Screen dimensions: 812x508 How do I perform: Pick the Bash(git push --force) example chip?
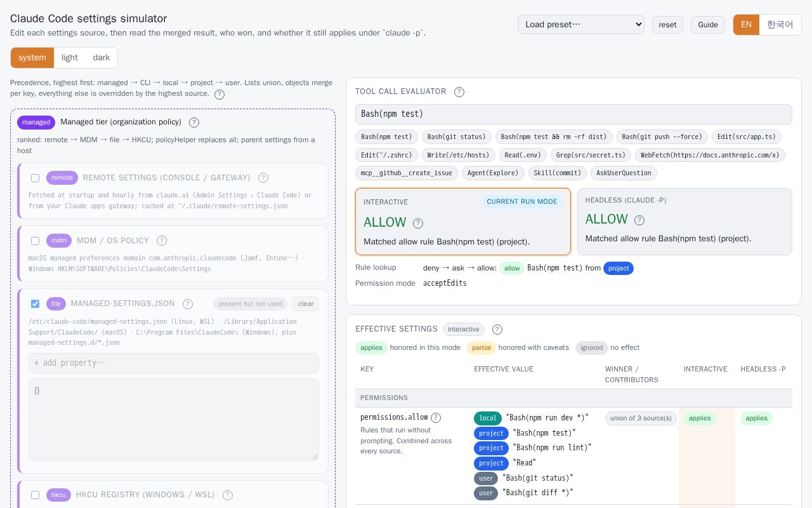pos(662,137)
